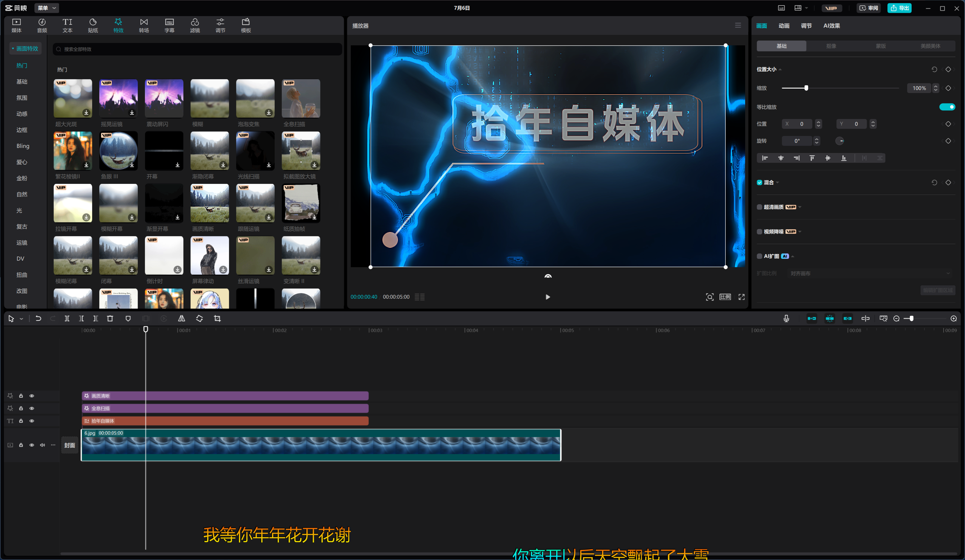Click the align left icon in 位置大小
This screenshot has width=965, height=560.
click(x=765, y=158)
